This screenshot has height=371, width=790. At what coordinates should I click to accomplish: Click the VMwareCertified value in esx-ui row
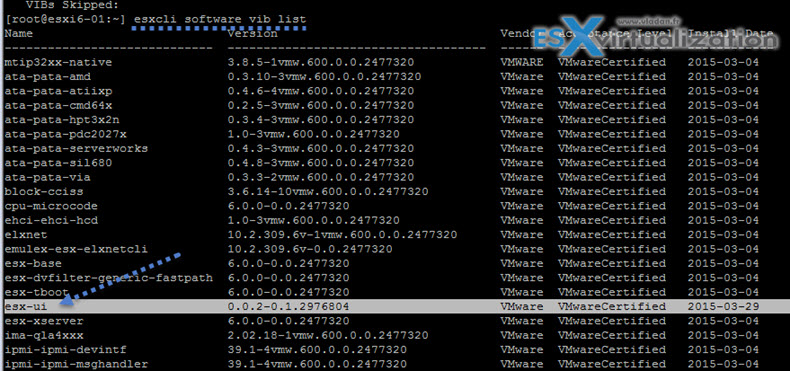[x=612, y=306]
